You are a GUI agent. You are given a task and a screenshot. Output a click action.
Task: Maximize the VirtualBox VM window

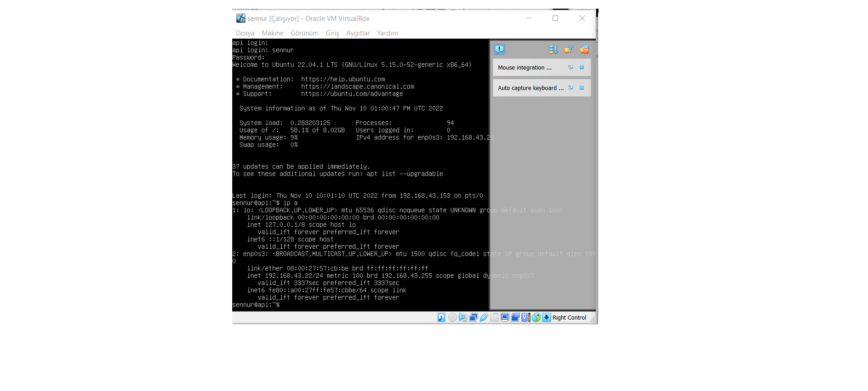point(555,18)
